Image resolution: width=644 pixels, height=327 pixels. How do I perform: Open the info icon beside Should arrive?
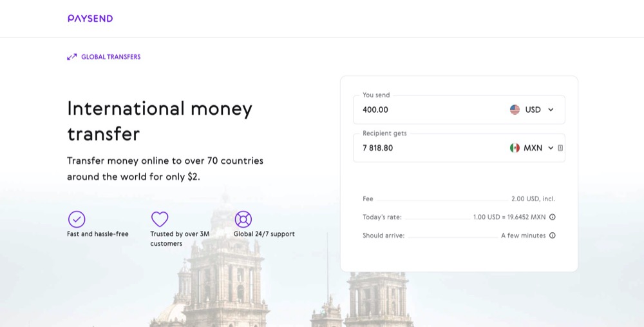click(553, 235)
